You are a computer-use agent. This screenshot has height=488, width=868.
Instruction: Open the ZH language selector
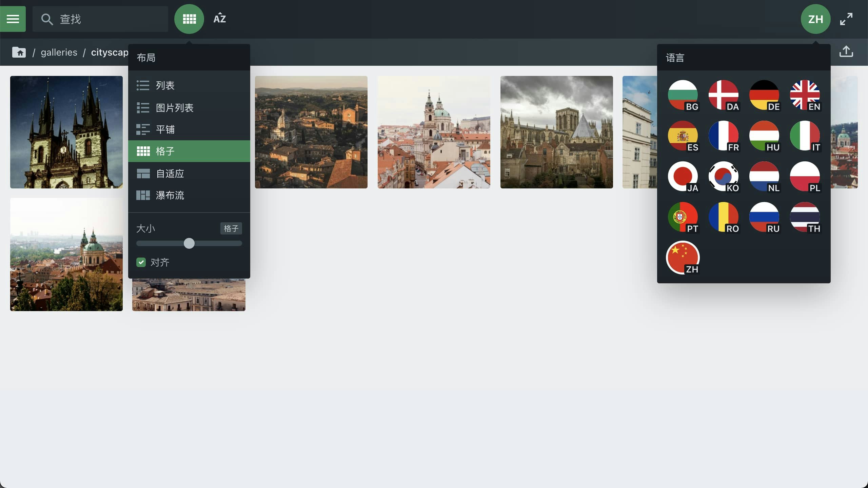815,19
